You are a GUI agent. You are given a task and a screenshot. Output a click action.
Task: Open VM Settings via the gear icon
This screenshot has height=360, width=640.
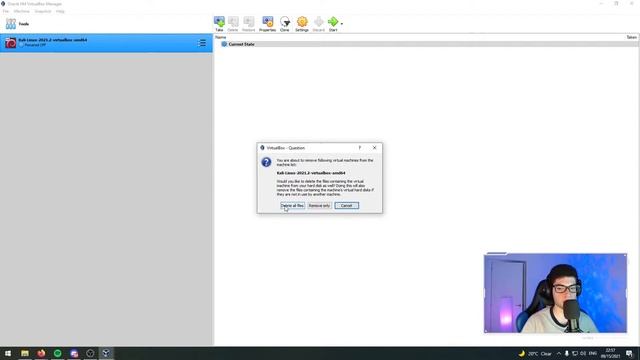(x=302, y=24)
